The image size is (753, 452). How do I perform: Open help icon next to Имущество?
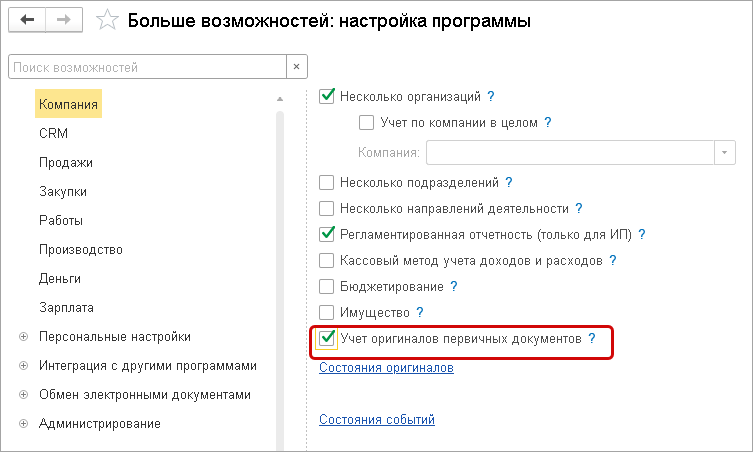point(420,312)
